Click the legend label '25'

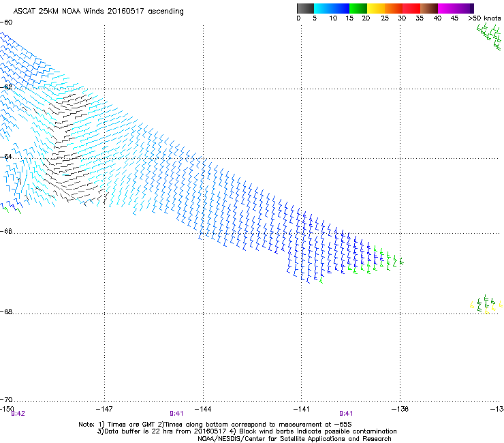(385, 18)
